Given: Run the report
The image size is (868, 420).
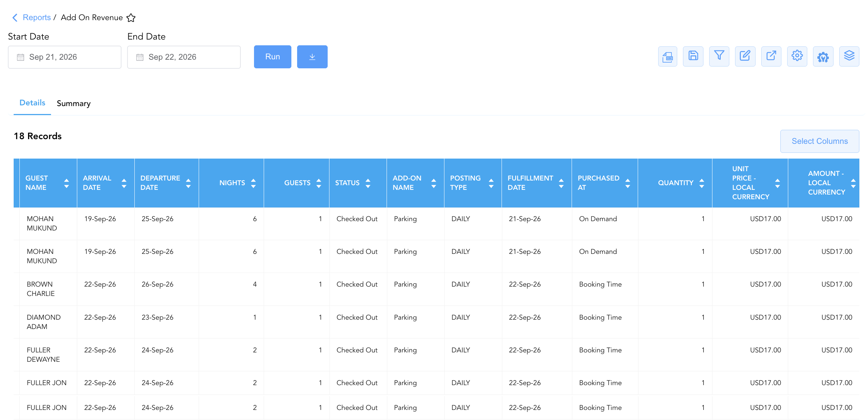Looking at the screenshot, I should (273, 57).
